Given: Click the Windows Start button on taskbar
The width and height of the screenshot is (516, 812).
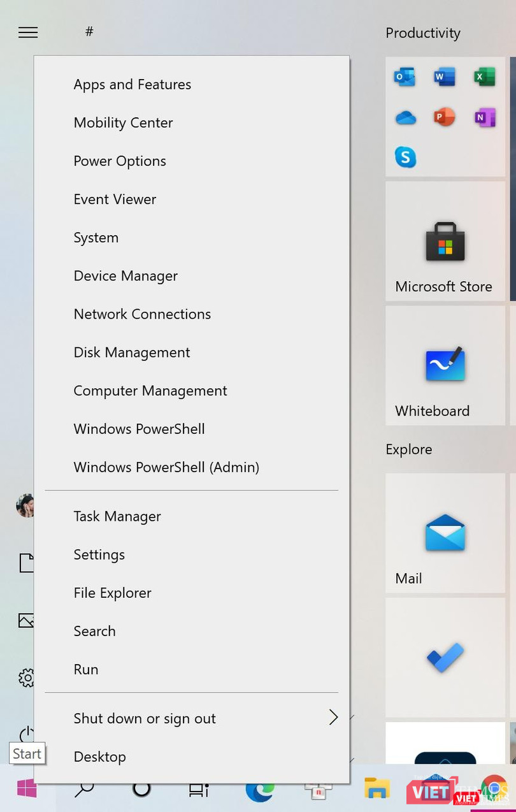Looking at the screenshot, I should pos(27,789).
